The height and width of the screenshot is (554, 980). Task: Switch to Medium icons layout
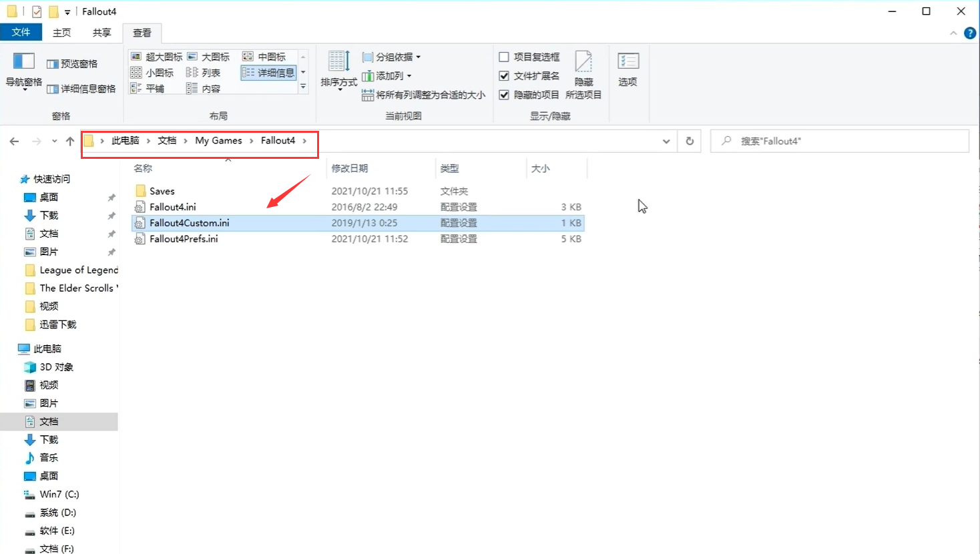[264, 57]
